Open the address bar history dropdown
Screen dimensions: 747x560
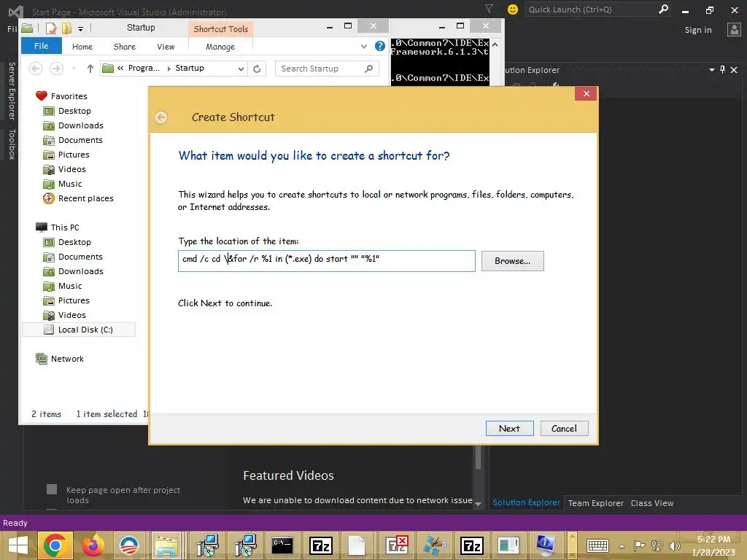tap(241, 69)
